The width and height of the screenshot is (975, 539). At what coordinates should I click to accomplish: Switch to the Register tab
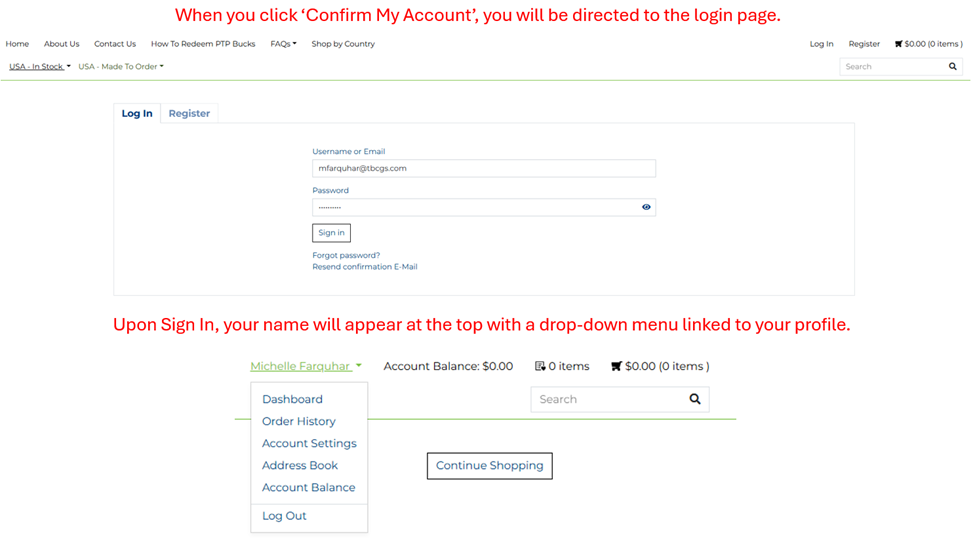pos(189,114)
